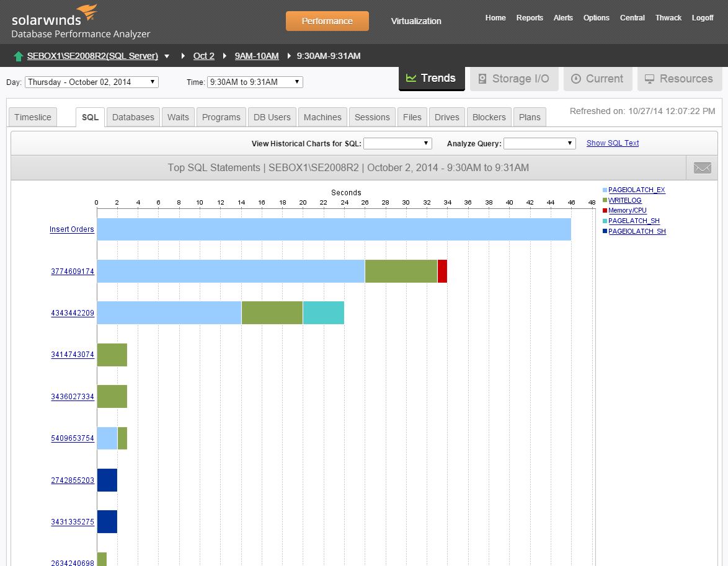
Task: Click the Trends chart icon
Action: click(411, 78)
